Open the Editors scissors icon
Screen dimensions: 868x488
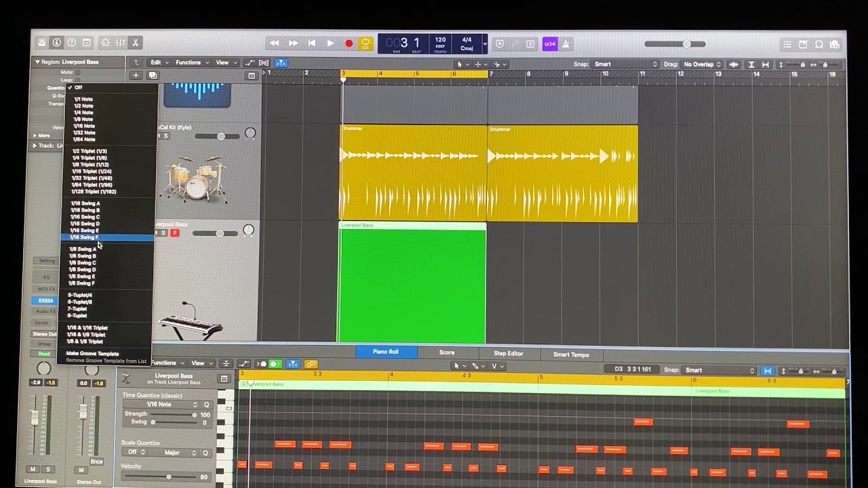click(x=136, y=43)
